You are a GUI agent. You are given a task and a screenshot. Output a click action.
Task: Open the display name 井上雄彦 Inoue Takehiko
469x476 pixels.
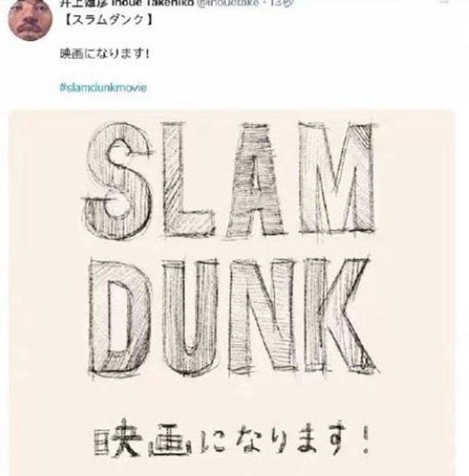pos(127,3)
